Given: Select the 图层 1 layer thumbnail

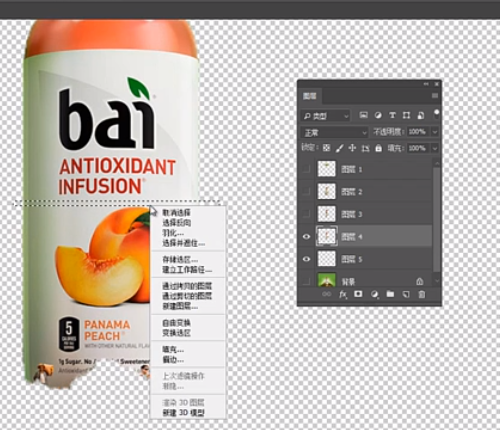Looking at the screenshot, I should pyautogui.click(x=327, y=169).
